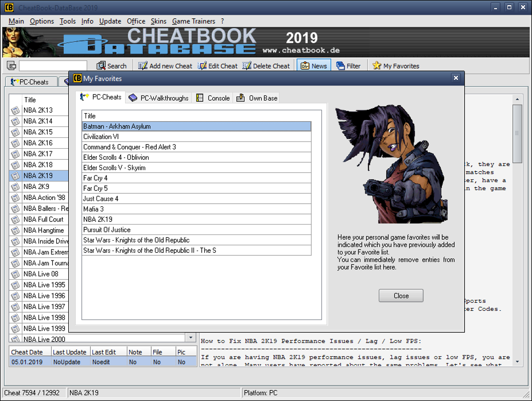Switch to the PC-Walkthroughs tab
Viewport: 532px width, 401px height.
coord(159,98)
